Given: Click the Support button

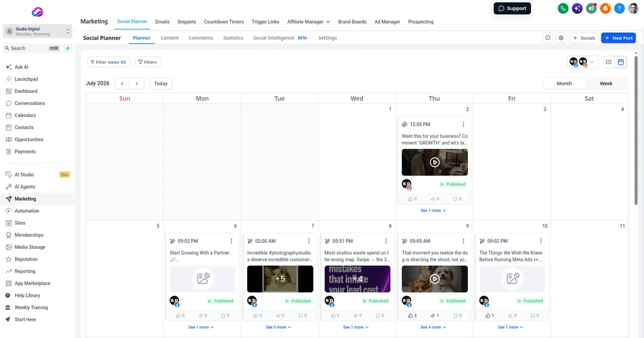Looking at the screenshot, I should [512, 9].
